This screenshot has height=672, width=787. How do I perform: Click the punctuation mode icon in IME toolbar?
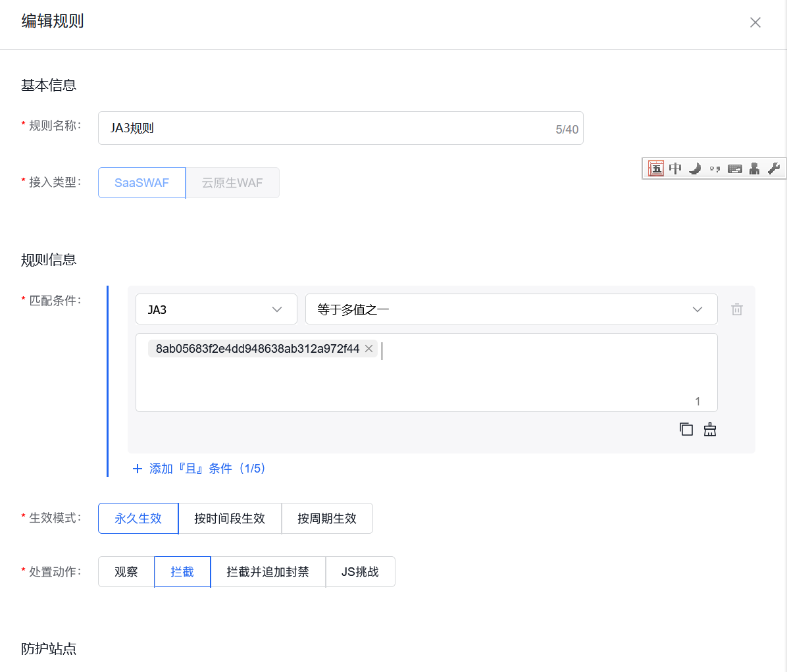(715, 168)
